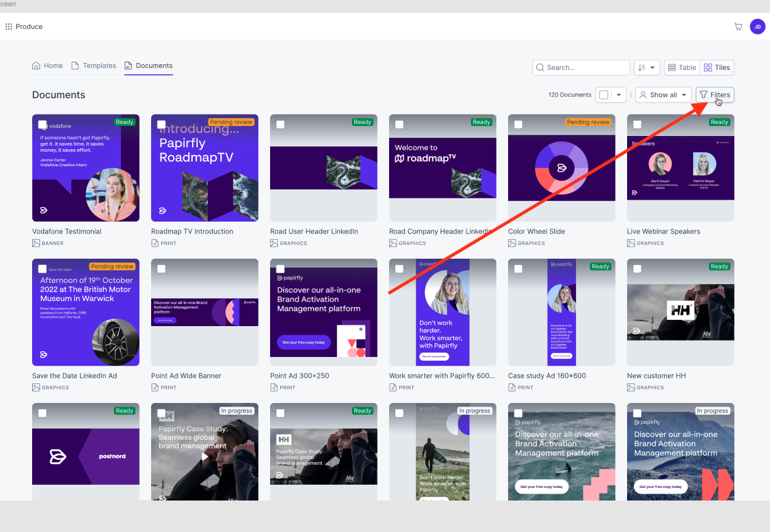Click the Home tab house icon
The image size is (770, 532).
[x=36, y=65]
